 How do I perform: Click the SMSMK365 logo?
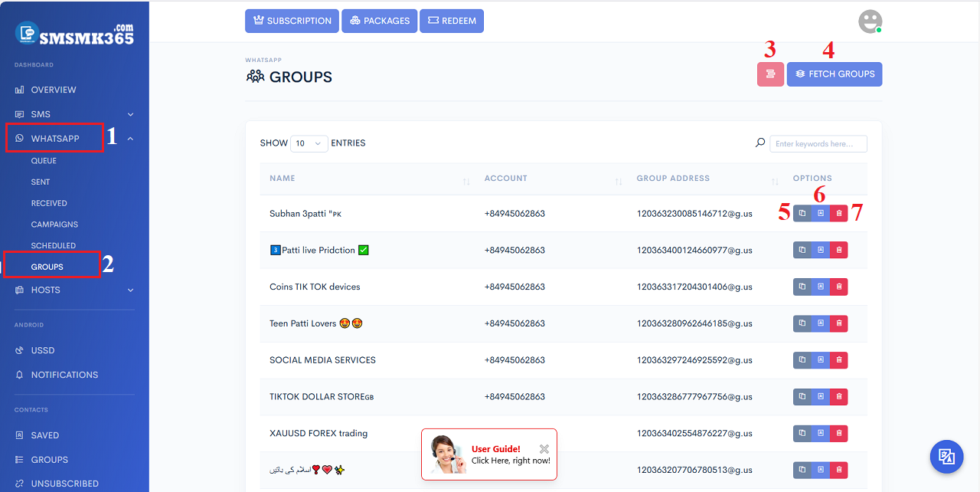[x=75, y=32]
